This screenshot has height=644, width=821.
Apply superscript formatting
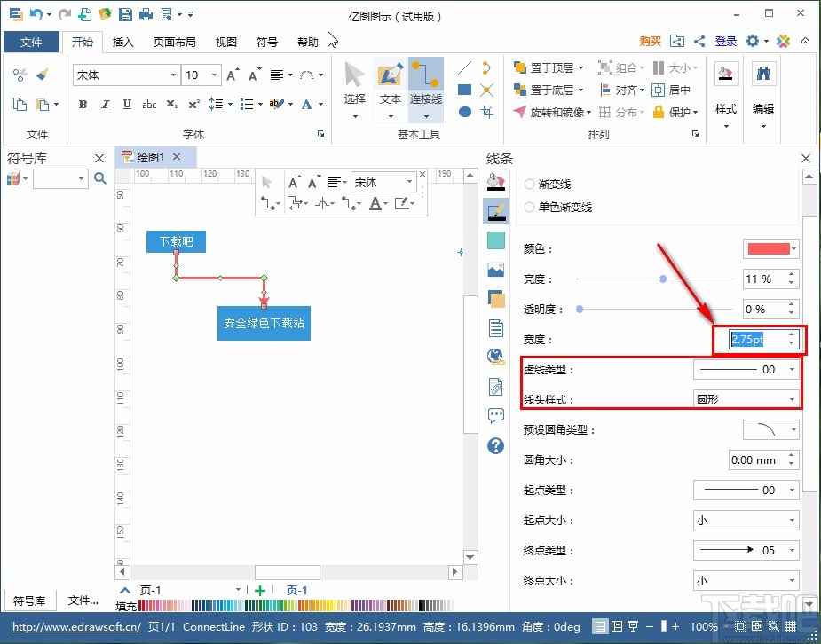(x=193, y=104)
